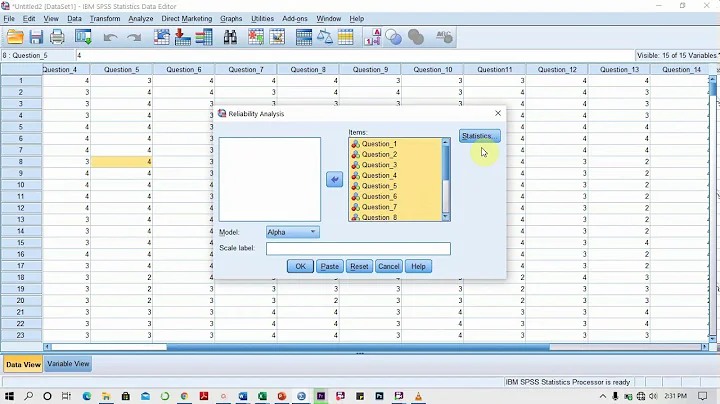Close the Reliability Analysis dialog
This screenshot has width=720, height=404.
click(x=498, y=113)
